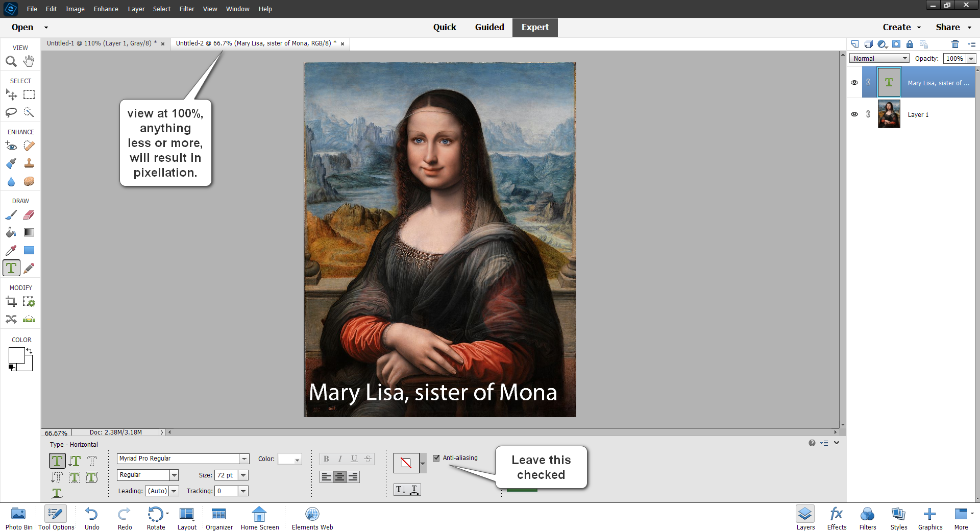Select the Clone Stamp tool
Viewport: 980px width, 531px height.
[29, 163]
